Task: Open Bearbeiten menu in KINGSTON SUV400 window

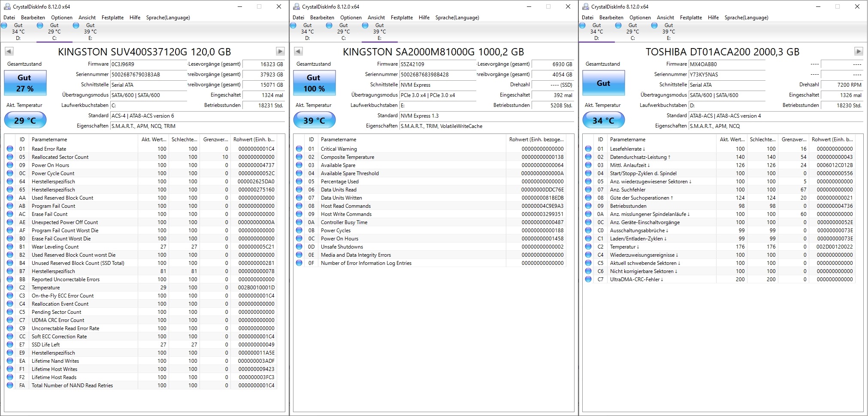Action: [33, 18]
